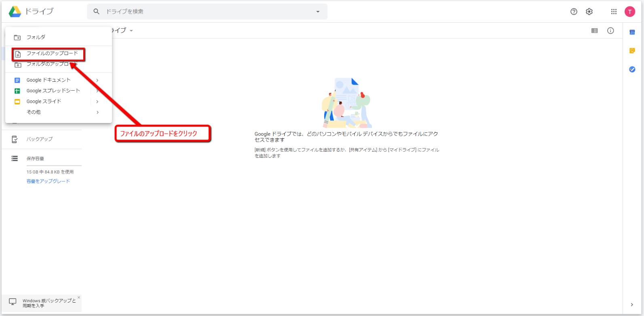Viewport: 644px width, 316px height.
Task: Select フォルダ menu item
Action: coord(36,37)
